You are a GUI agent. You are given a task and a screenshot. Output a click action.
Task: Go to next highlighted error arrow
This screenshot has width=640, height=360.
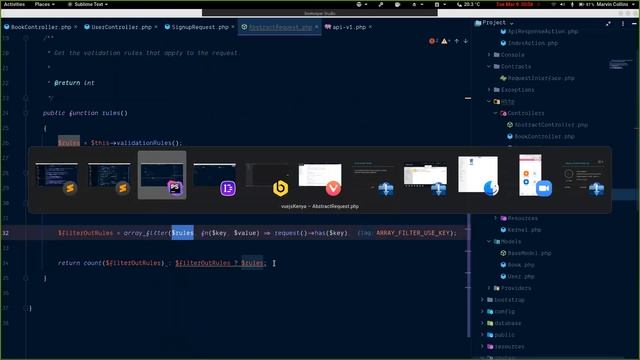tap(465, 41)
